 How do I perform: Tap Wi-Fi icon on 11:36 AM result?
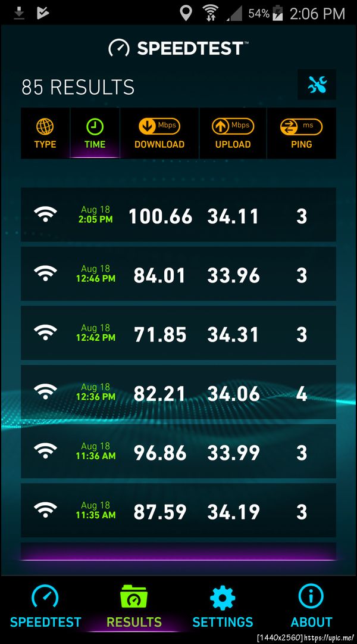[x=45, y=450]
